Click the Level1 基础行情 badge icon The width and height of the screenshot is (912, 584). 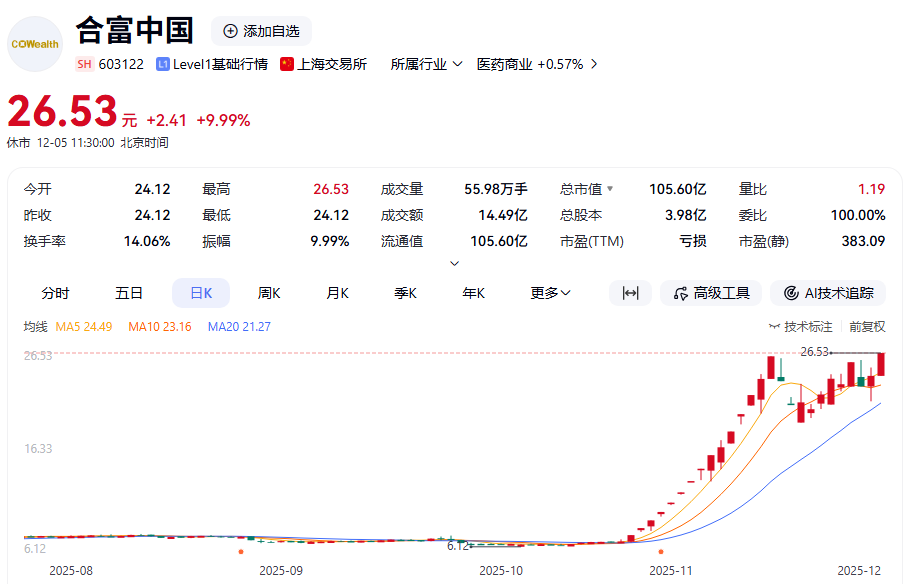click(163, 64)
